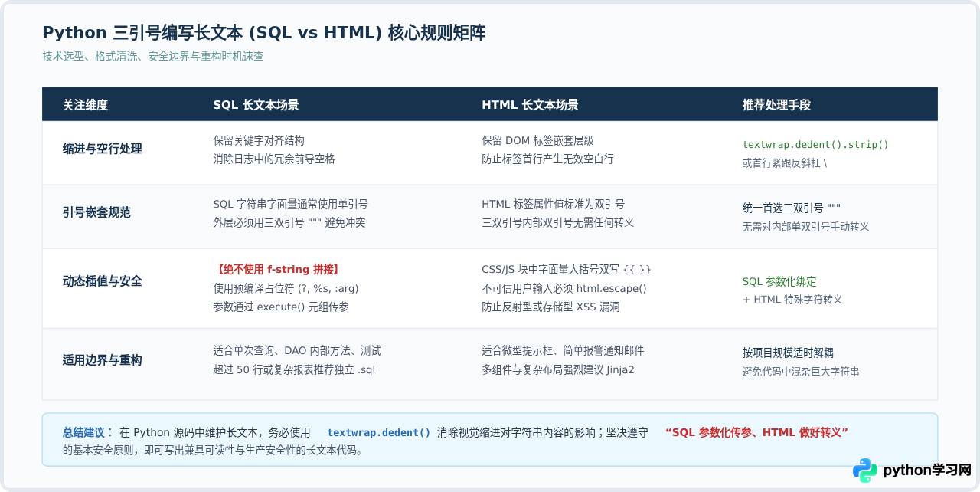Click '参数通过 execute() 元组传参'
This screenshot has width=980, height=492.
tap(279, 307)
